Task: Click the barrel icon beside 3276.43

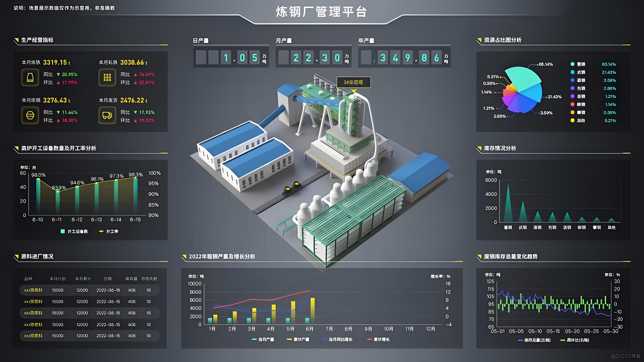Action: [x=30, y=115]
